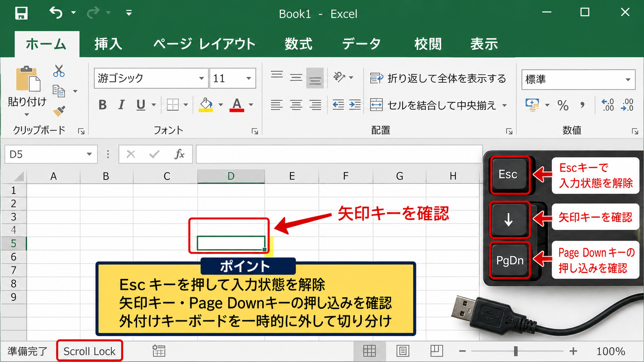Open the text orientation options
644x362 pixels.
click(343, 77)
